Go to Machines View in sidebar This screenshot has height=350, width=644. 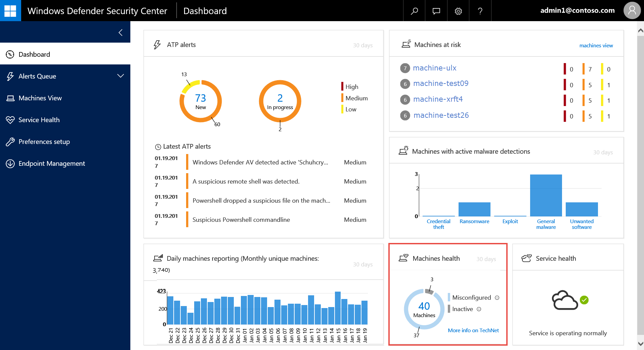tap(40, 98)
